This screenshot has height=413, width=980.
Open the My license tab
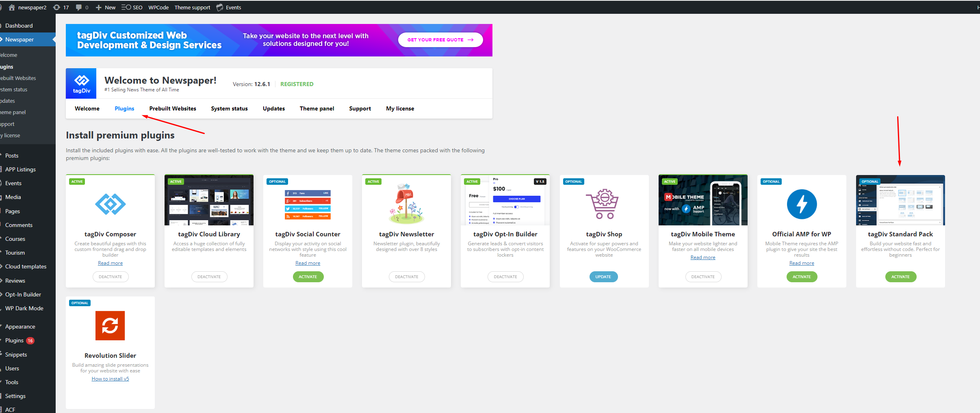click(x=400, y=108)
